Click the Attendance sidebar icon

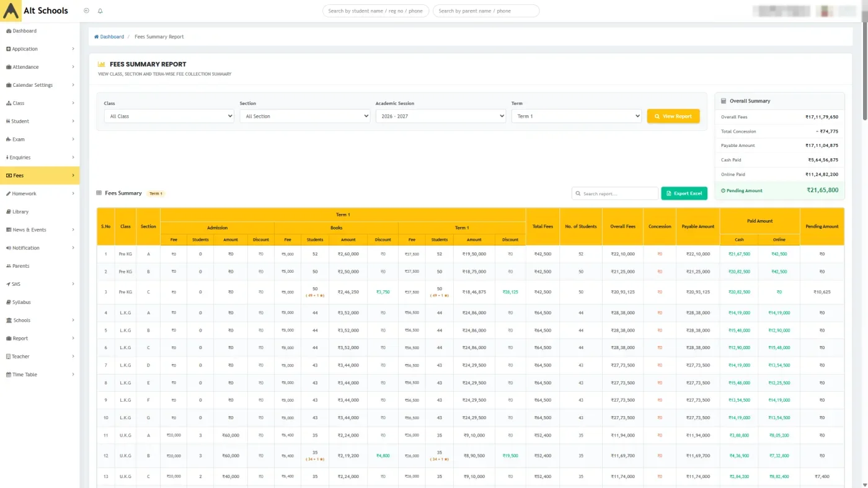(x=9, y=67)
